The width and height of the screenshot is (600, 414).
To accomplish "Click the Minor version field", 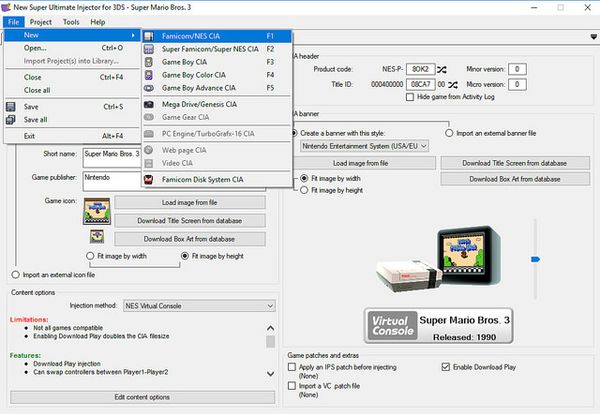I will [517, 69].
